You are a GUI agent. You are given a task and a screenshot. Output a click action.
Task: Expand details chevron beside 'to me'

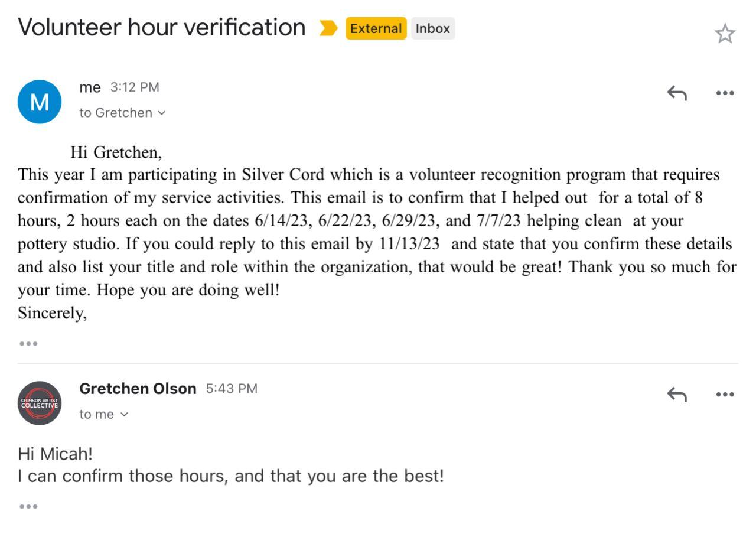pyautogui.click(x=124, y=414)
